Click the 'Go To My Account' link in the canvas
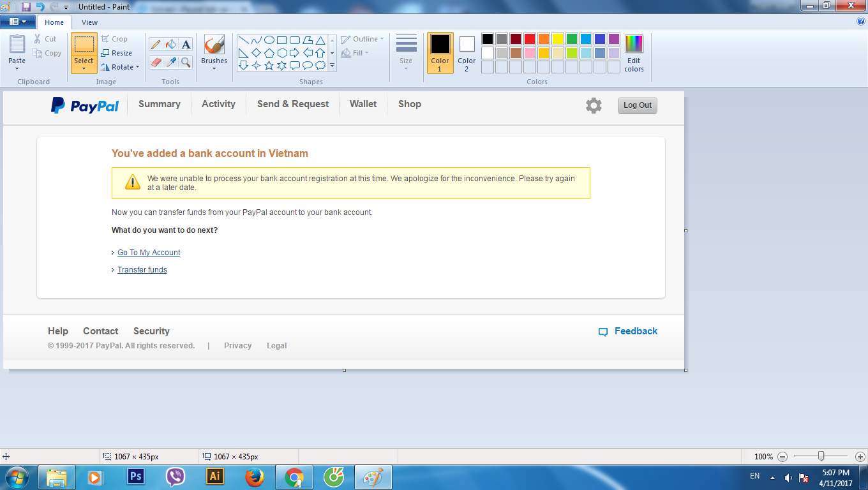Image resolution: width=868 pixels, height=490 pixels. (149, 253)
